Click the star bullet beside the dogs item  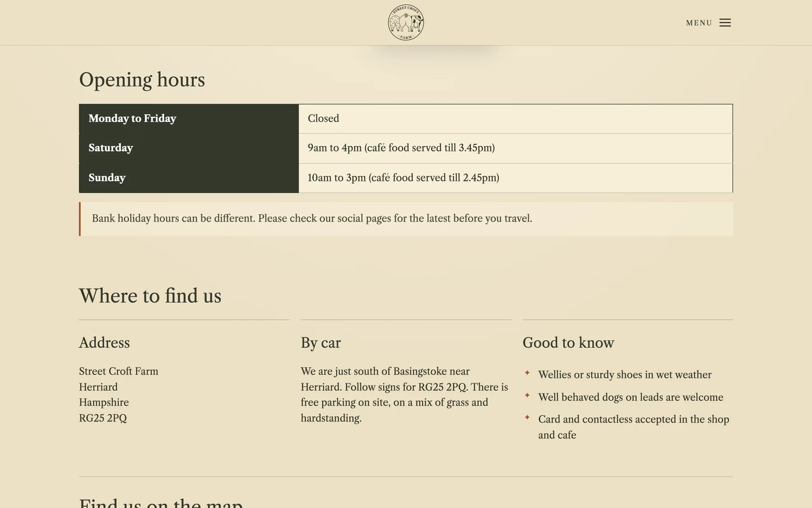coord(527,395)
